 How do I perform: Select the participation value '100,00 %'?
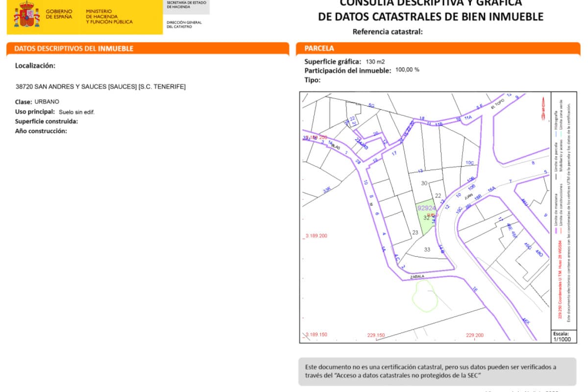click(407, 70)
